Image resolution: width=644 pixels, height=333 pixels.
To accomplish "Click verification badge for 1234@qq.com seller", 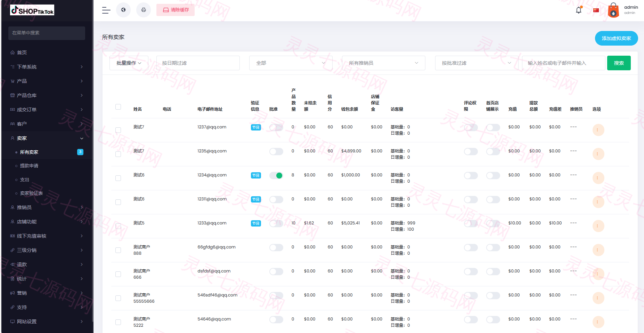I will (256, 175).
